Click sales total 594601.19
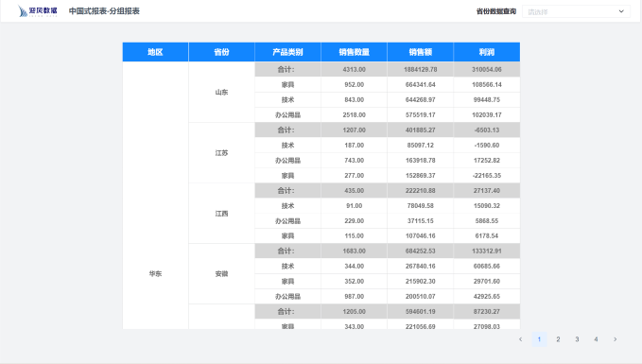The image size is (642, 364). (x=421, y=312)
